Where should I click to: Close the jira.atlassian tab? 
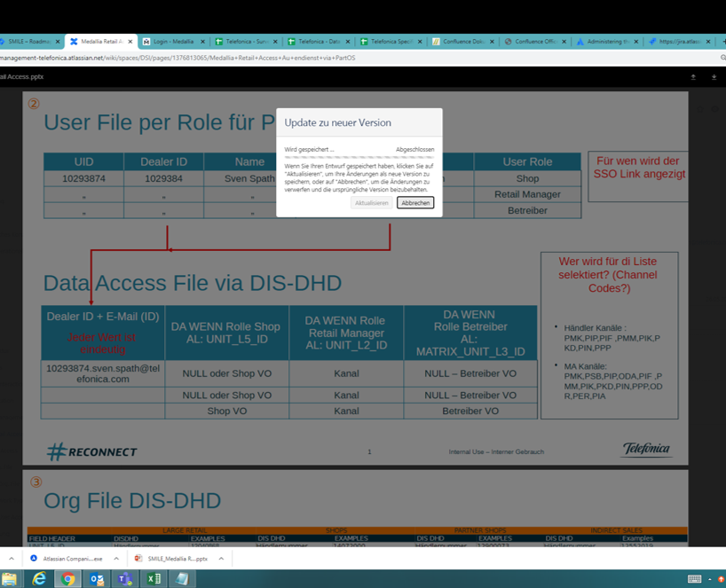[708, 42]
